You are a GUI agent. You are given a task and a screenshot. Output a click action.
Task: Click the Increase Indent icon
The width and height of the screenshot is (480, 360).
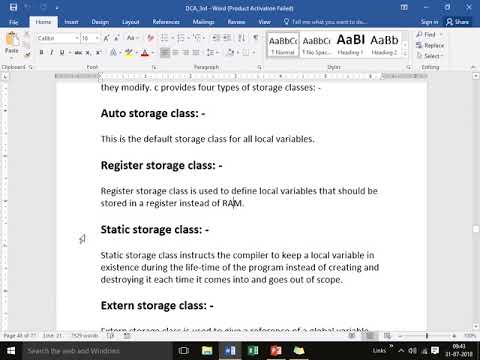(227, 38)
